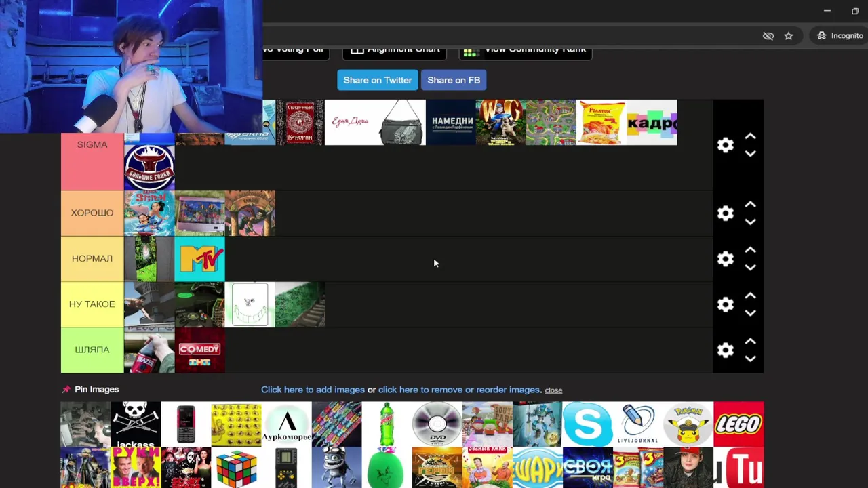The image size is (868, 488).
Task: Move ШЛЯПА tier row up
Action: pos(750,341)
